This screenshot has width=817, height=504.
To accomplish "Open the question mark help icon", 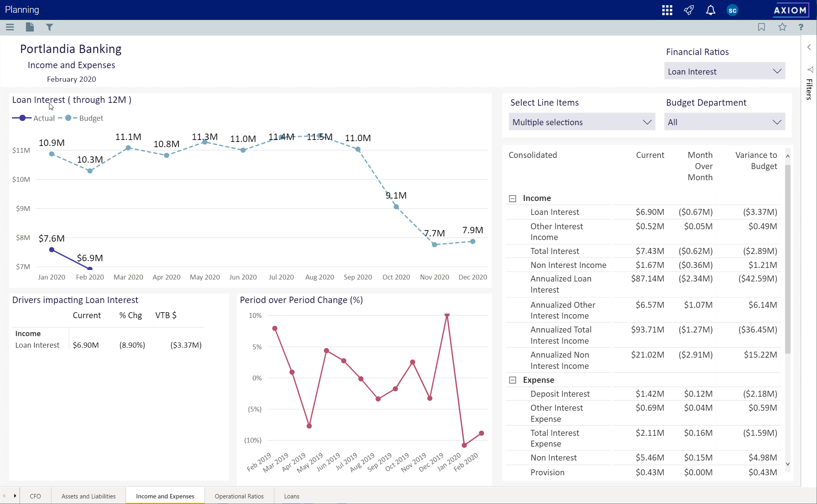I will [x=801, y=27].
